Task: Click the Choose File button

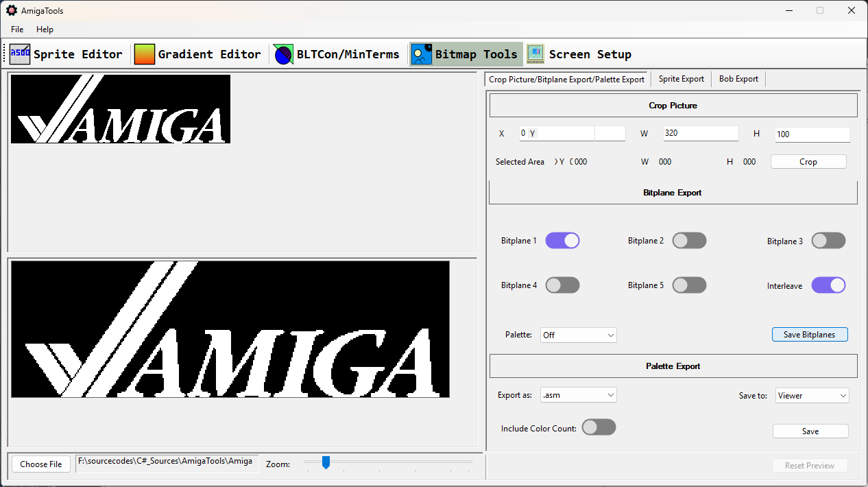Action: (41, 464)
